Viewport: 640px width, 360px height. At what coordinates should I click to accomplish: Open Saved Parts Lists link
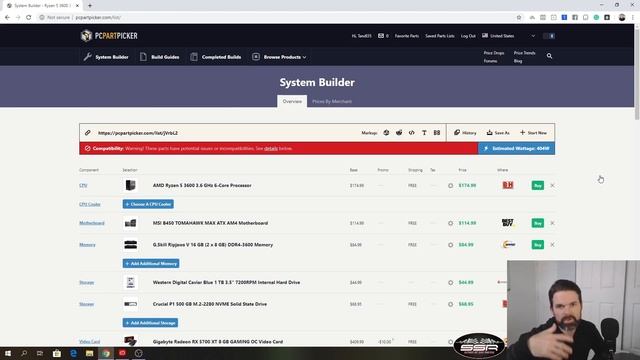(x=440, y=36)
